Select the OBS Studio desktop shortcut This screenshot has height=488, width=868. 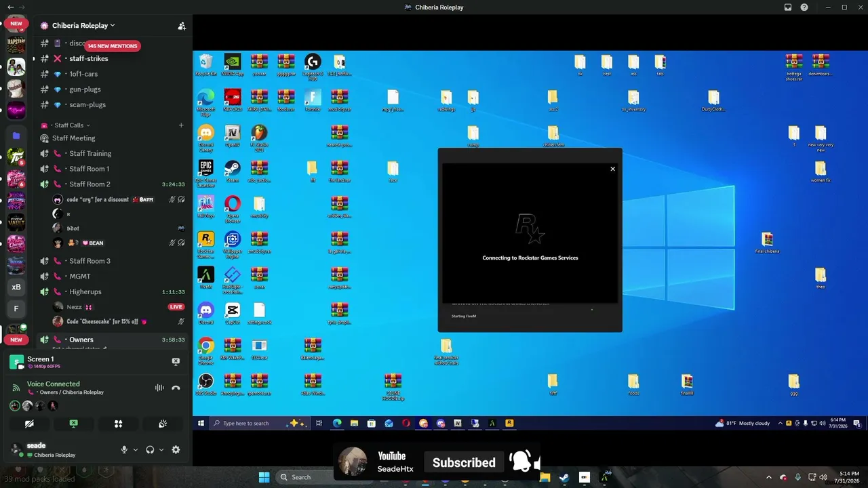pos(205,384)
